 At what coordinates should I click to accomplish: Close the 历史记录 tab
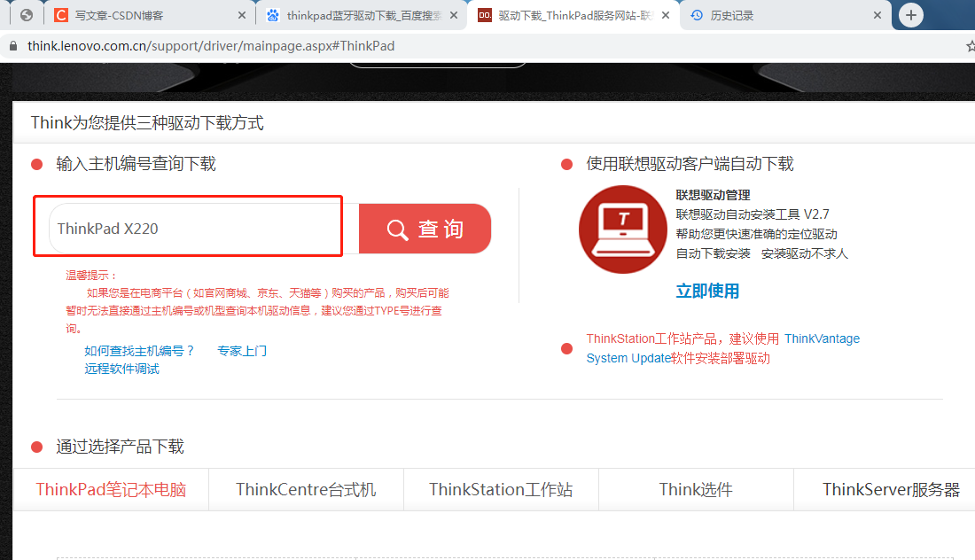[877, 16]
